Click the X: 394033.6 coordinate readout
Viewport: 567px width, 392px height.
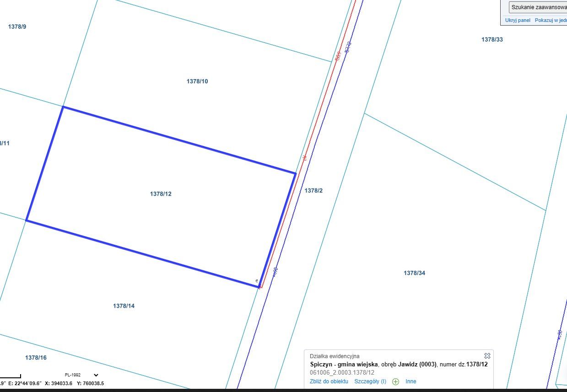point(59,383)
